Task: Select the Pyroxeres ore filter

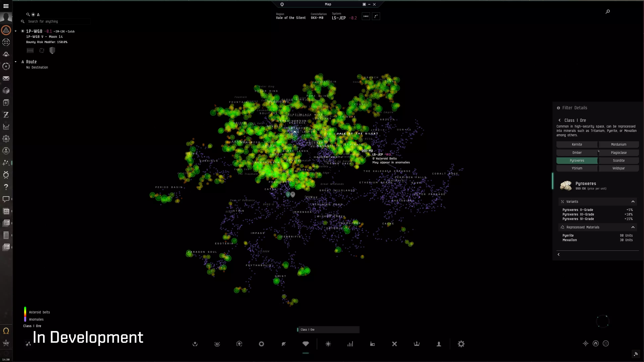Action: (577, 161)
